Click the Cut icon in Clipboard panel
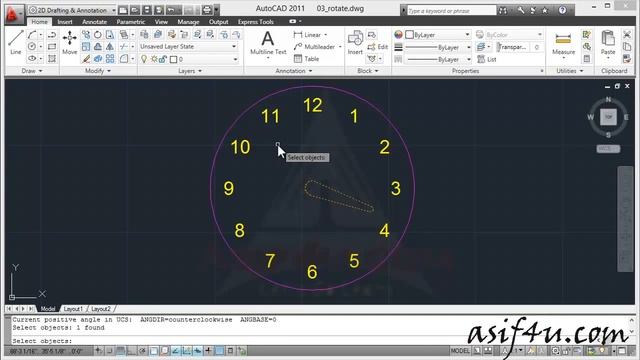The height and width of the screenshot is (360, 640). tap(627, 35)
